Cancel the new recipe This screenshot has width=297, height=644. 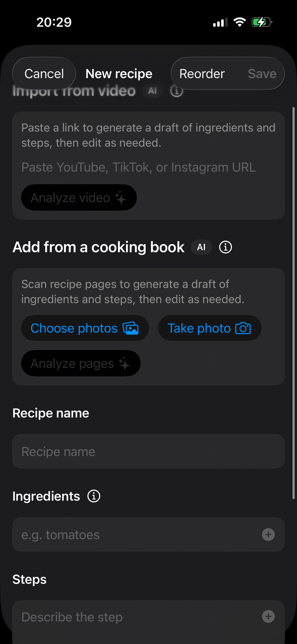click(44, 74)
